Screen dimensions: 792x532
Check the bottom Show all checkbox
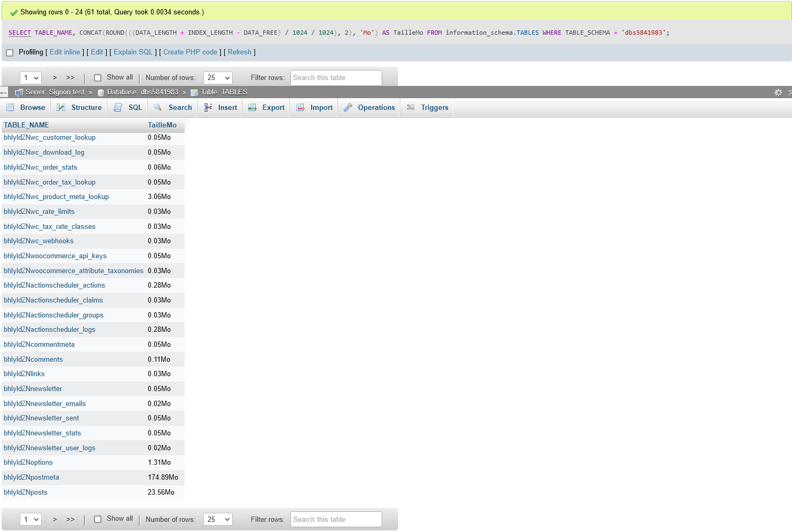point(98,519)
